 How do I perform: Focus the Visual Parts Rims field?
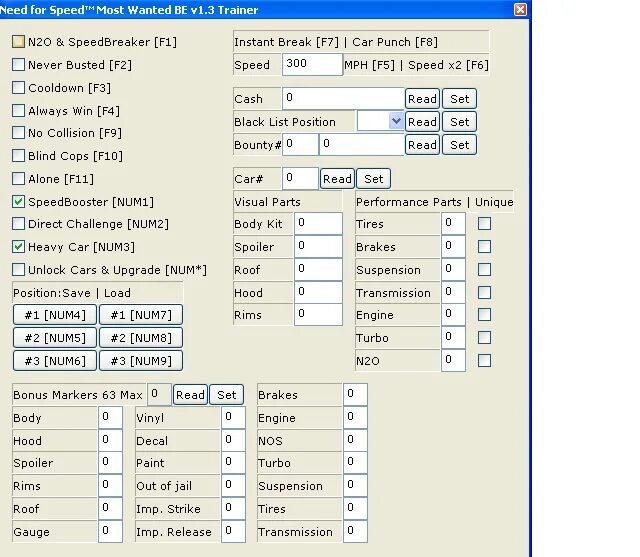tap(318, 315)
